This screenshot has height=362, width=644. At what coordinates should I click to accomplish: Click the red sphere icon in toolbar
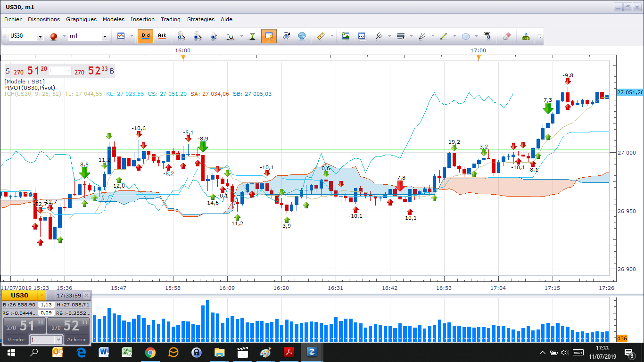pyautogui.click(x=53, y=36)
